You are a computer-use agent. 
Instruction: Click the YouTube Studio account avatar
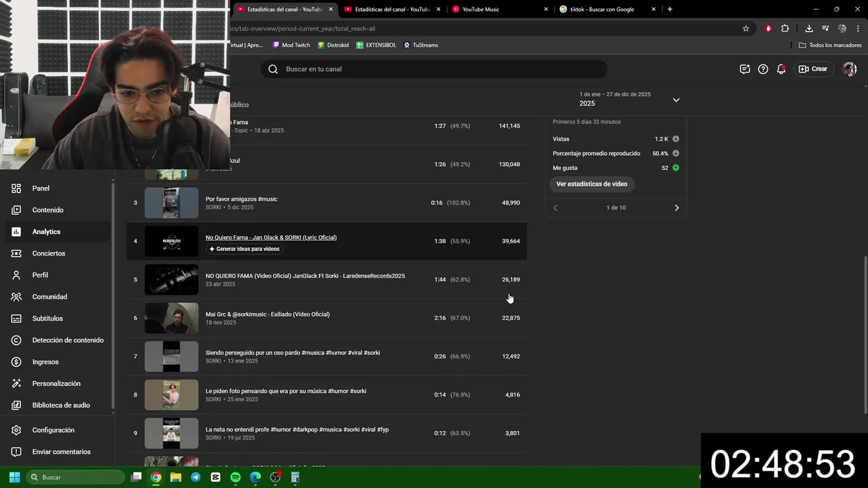pos(850,69)
